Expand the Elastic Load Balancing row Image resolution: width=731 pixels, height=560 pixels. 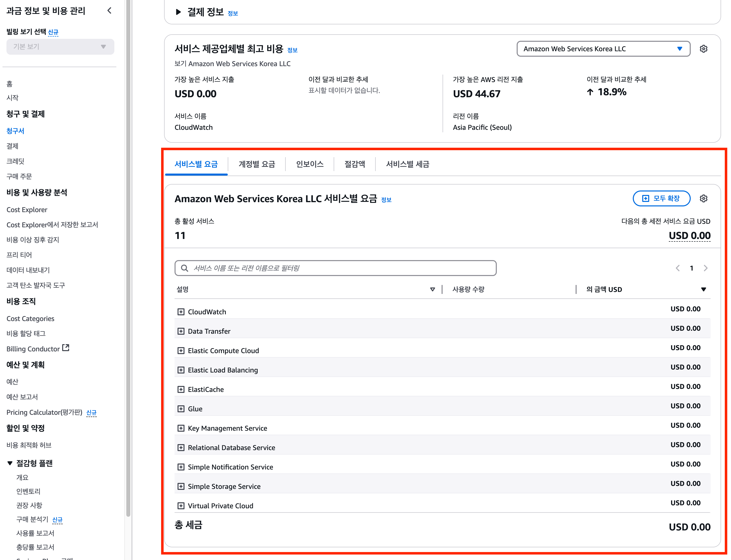181,370
